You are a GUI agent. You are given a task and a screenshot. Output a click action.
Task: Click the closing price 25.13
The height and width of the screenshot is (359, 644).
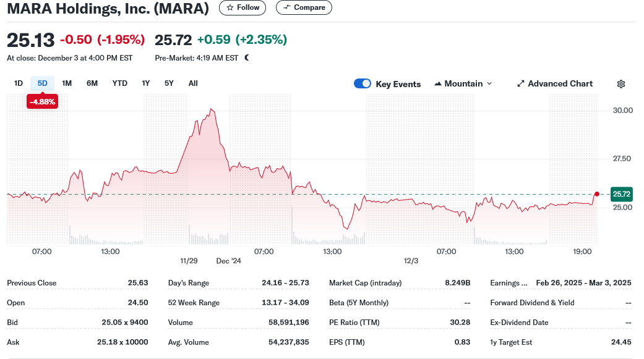coord(31,40)
